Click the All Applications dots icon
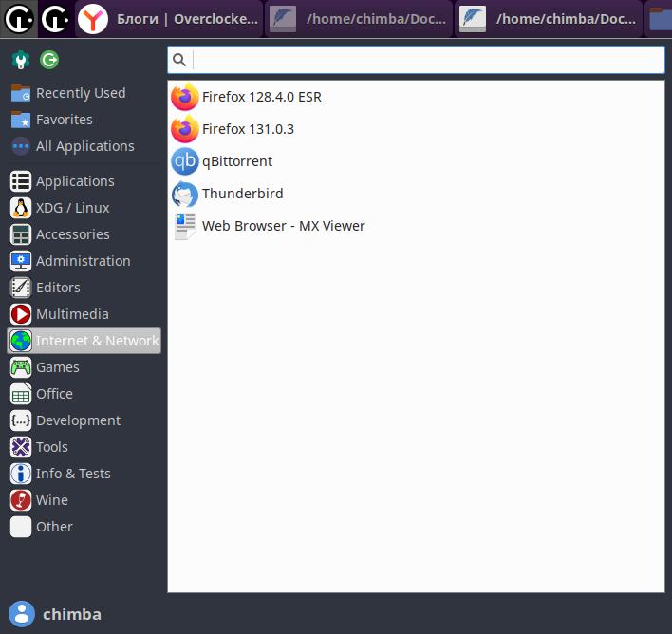Screen dimensions: 672x634 tap(21, 146)
